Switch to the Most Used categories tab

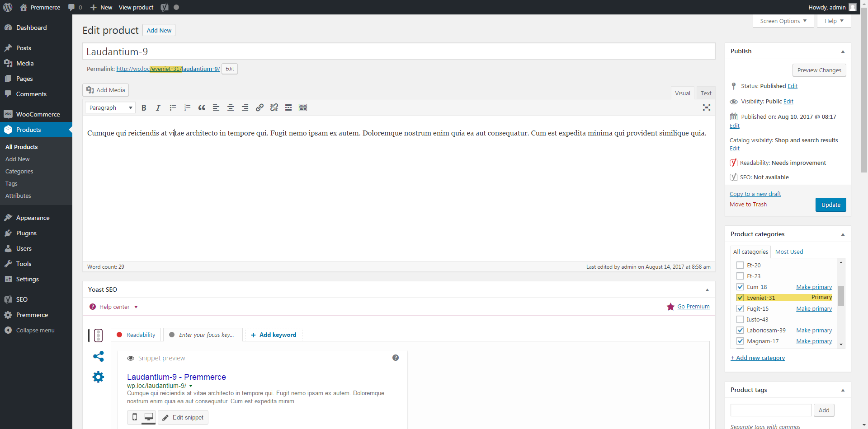point(789,252)
